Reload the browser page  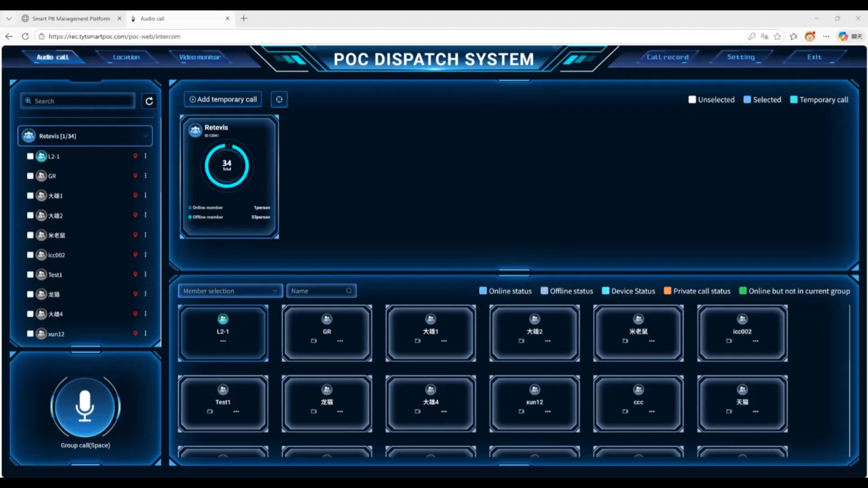pos(25,37)
